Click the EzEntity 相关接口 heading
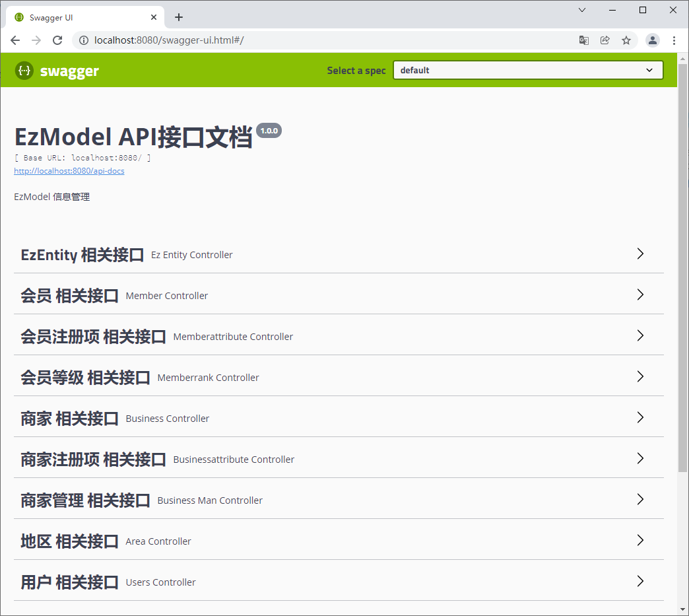This screenshot has width=689, height=616. click(x=82, y=255)
